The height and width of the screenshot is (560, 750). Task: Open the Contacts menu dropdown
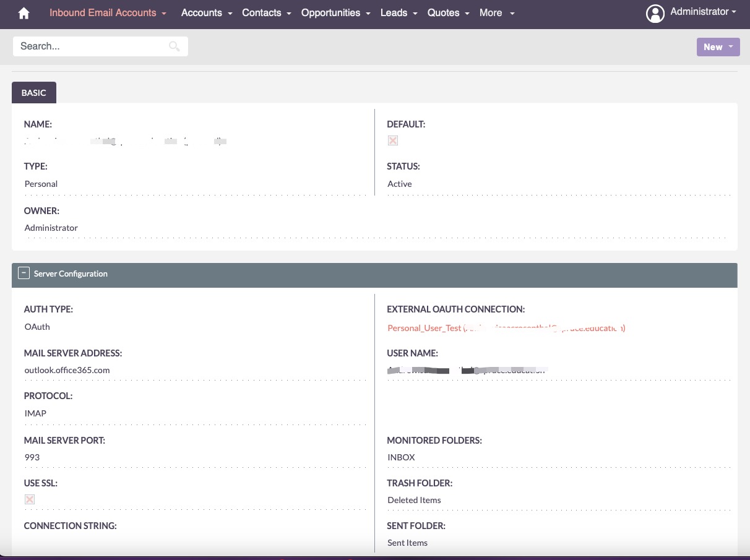coord(267,12)
